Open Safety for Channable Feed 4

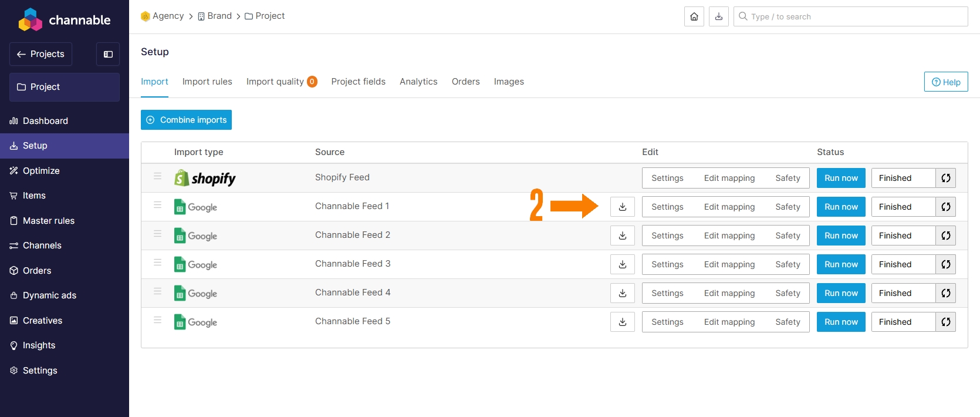coord(788,293)
